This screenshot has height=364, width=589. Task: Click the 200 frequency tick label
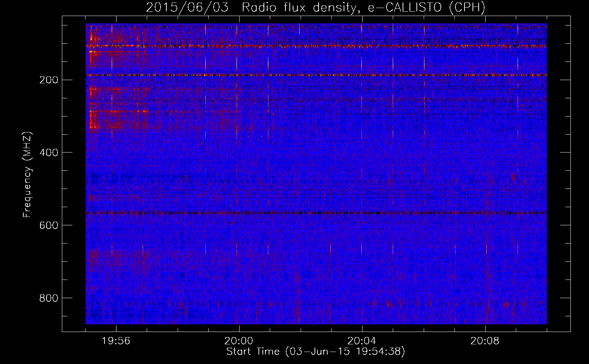[49, 80]
